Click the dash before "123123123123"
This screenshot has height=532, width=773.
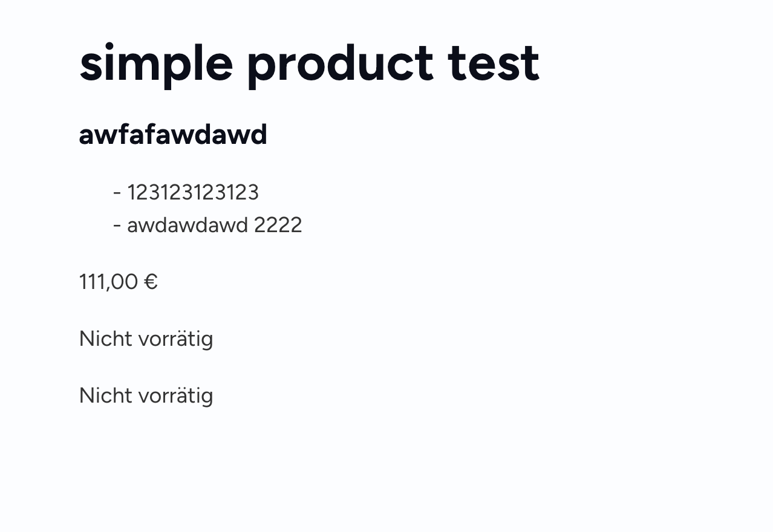pyautogui.click(x=117, y=193)
